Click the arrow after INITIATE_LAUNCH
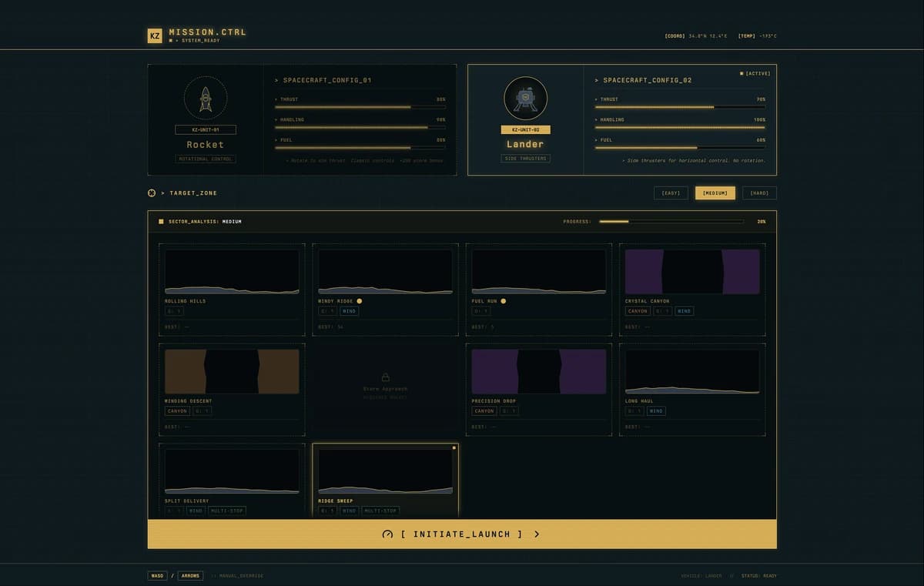Image resolution: width=924 pixels, height=586 pixels. point(537,534)
